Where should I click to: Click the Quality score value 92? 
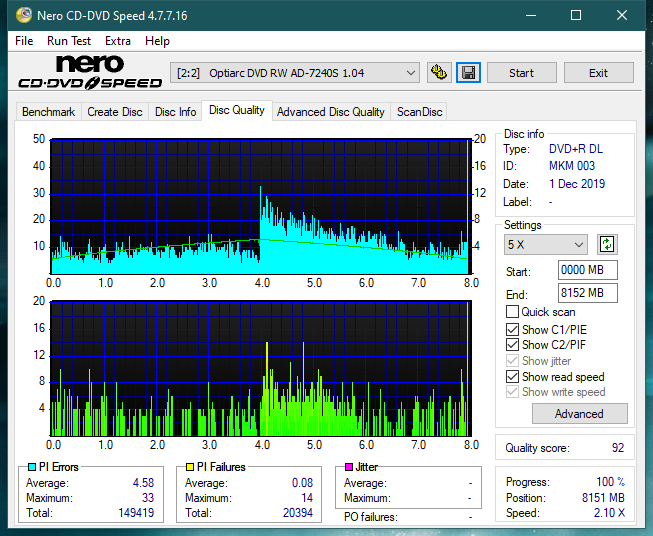[618, 448]
